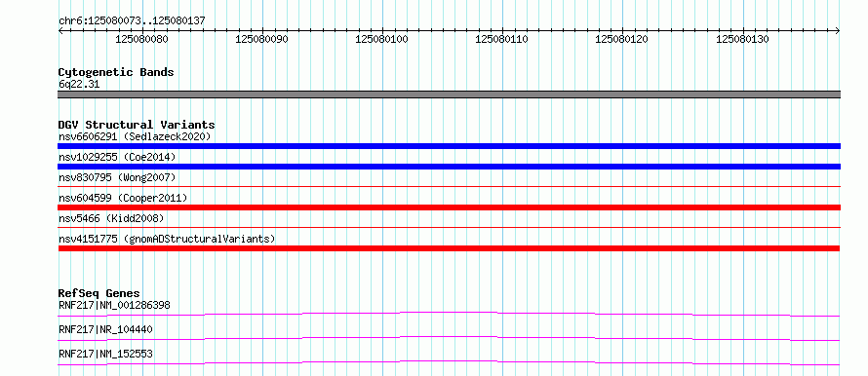Click the gray 6q22.31 cytogenetic band bar
The height and width of the screenshot is (376, 868).
point(449,94)
